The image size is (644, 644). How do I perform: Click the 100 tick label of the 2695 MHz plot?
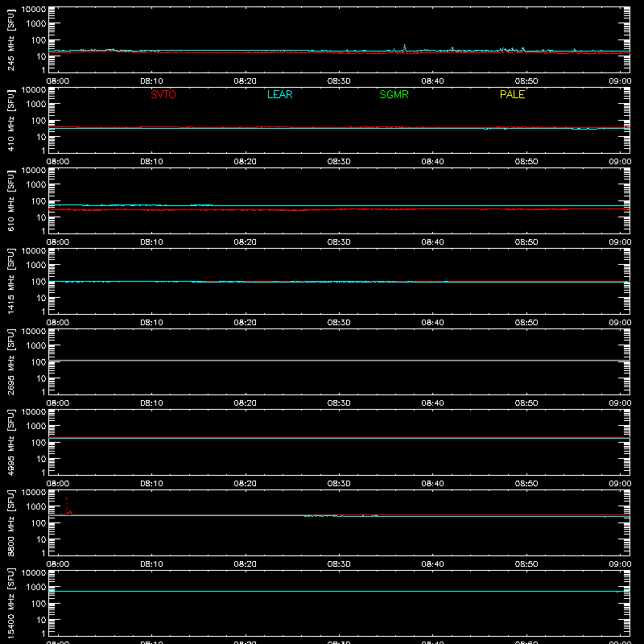click(x=39, y=361)
